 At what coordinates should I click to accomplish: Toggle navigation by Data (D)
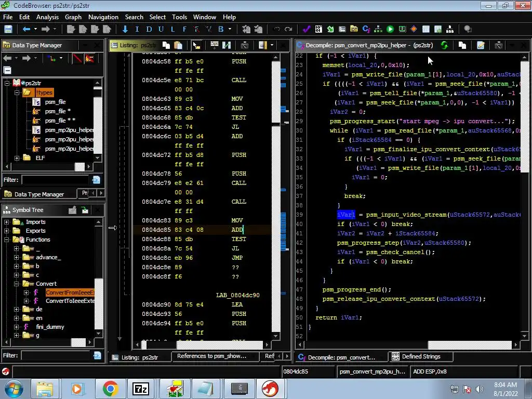pyautogui.click(x=149, y=29)
